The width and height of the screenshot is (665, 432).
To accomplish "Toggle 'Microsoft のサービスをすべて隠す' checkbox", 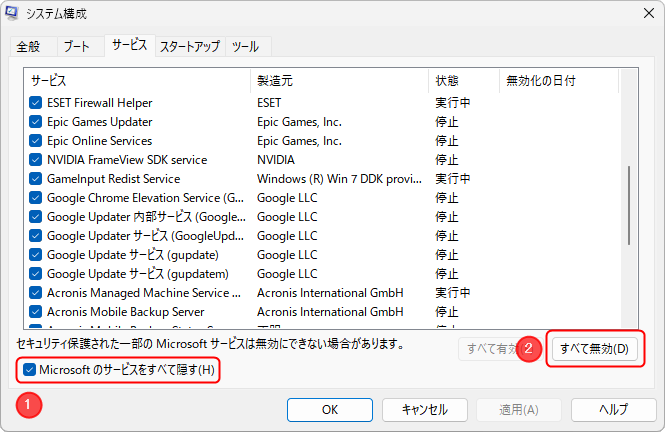I will pos(29,370).
